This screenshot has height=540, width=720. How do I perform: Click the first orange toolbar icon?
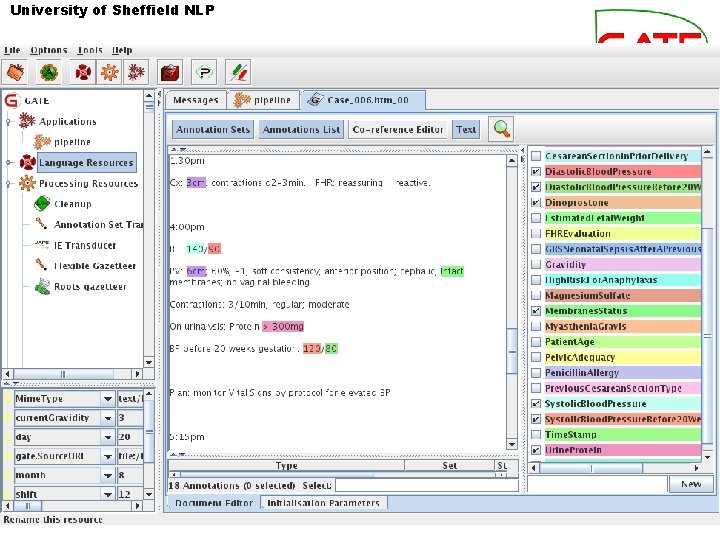[x=15, y=72]
